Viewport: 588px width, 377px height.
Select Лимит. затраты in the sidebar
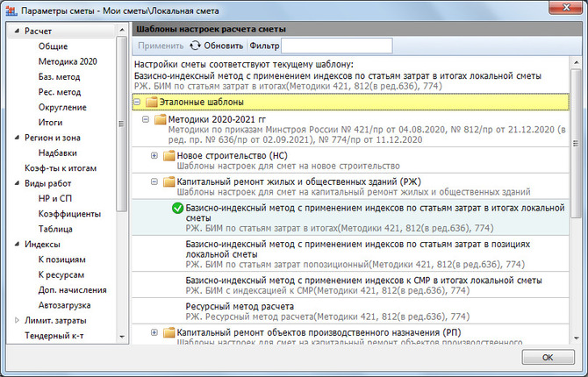(x=55, y=320)
